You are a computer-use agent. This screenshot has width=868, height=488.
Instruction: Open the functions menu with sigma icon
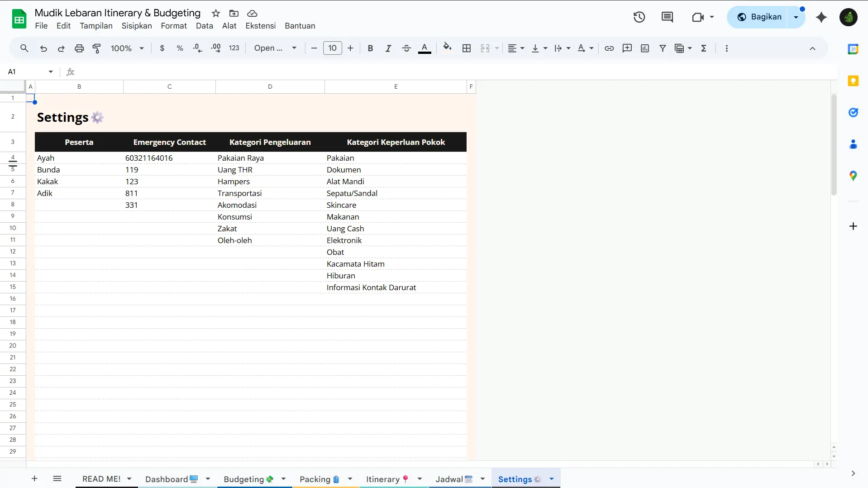704,48
